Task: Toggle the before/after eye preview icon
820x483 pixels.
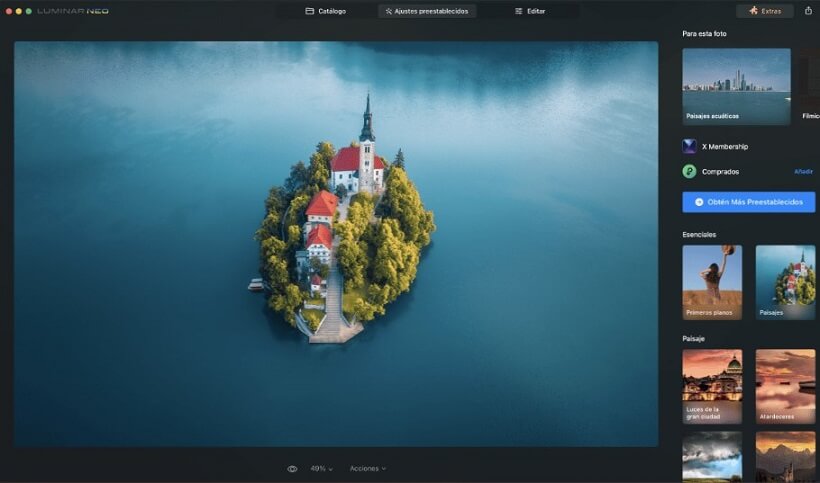Action: pyautogui.click(x=292, y=469)
